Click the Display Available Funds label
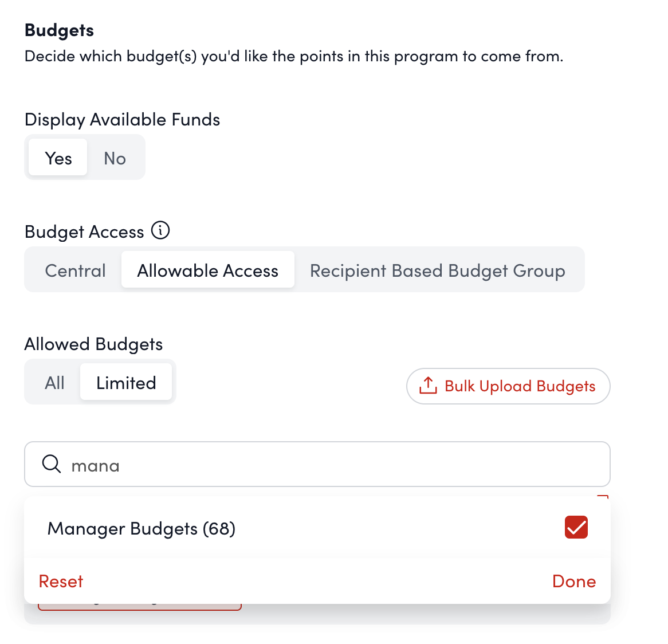Viewport: 668px width, 644px height. [122, 119]
